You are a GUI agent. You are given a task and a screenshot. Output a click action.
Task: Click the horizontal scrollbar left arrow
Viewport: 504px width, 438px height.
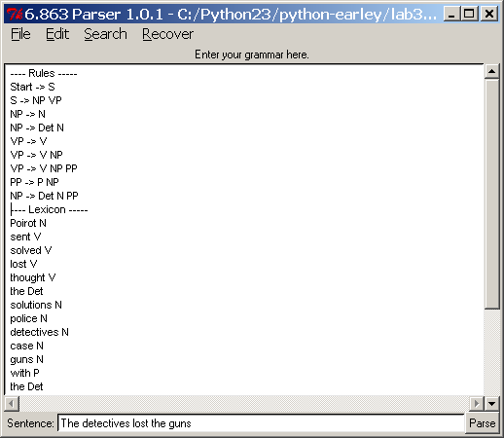tap(12, 404)
